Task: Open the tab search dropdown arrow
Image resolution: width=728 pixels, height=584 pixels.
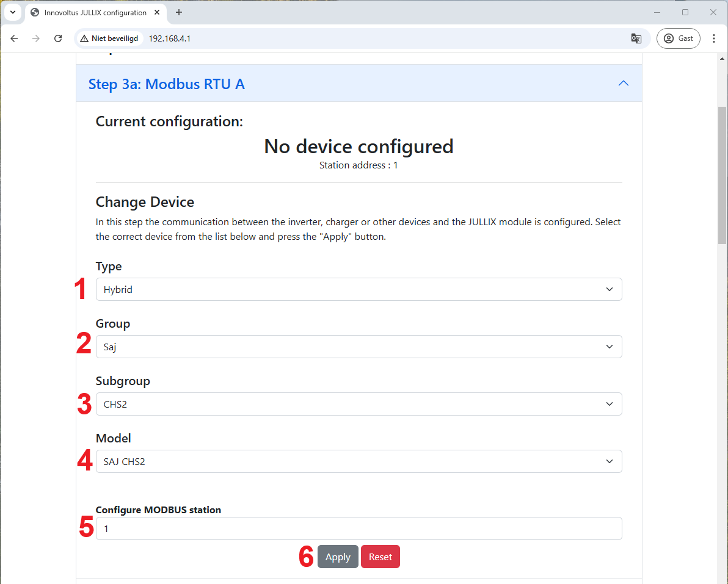Action: [13, 13]
